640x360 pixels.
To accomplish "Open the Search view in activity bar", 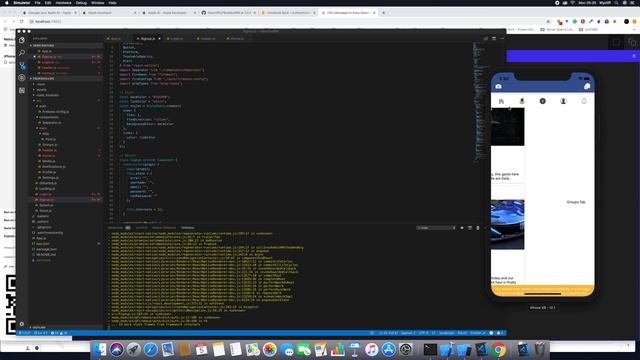I will pos(22,53).
